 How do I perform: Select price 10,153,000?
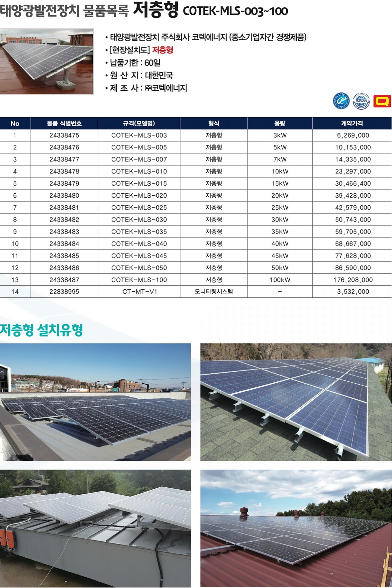[x=353, y=147]
